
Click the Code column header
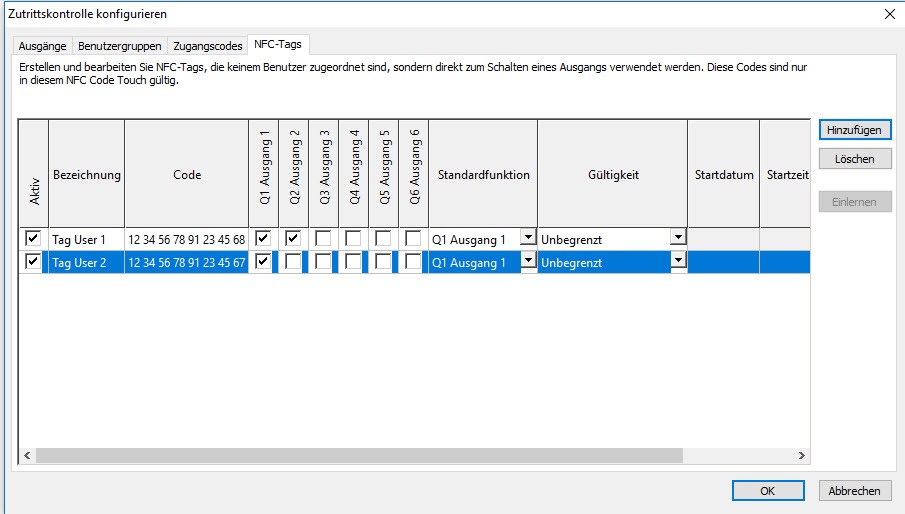(186, 174)
